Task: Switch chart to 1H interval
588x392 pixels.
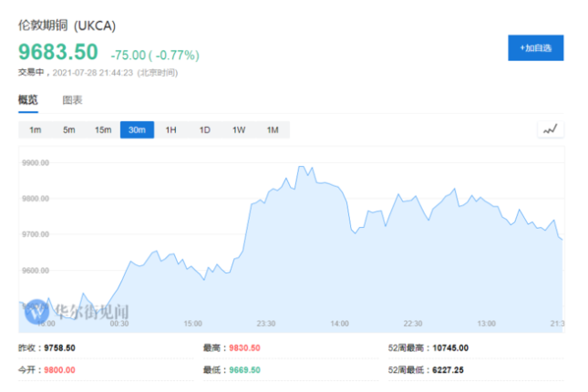Action: point(170,129)
